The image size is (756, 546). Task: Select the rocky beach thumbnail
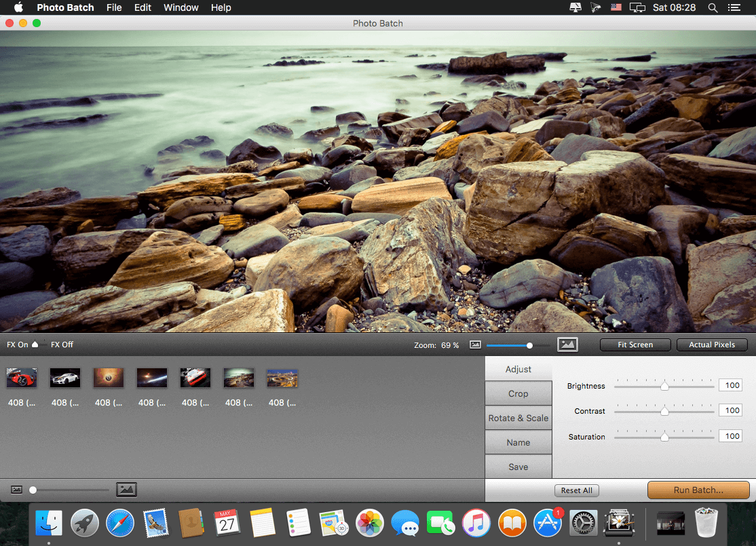pyautogui.click(x=239, y=378)
